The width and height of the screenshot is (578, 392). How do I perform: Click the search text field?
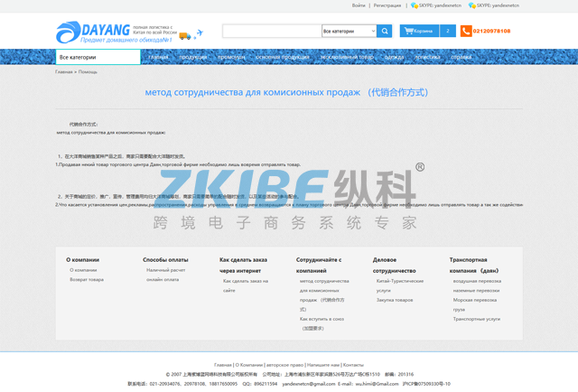point(272,31)
